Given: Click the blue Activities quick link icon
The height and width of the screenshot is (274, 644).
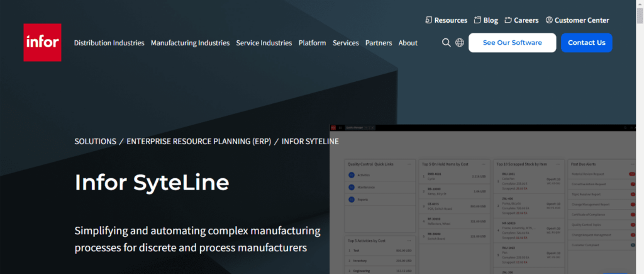Looking at the screenshot, I should 351,175.
